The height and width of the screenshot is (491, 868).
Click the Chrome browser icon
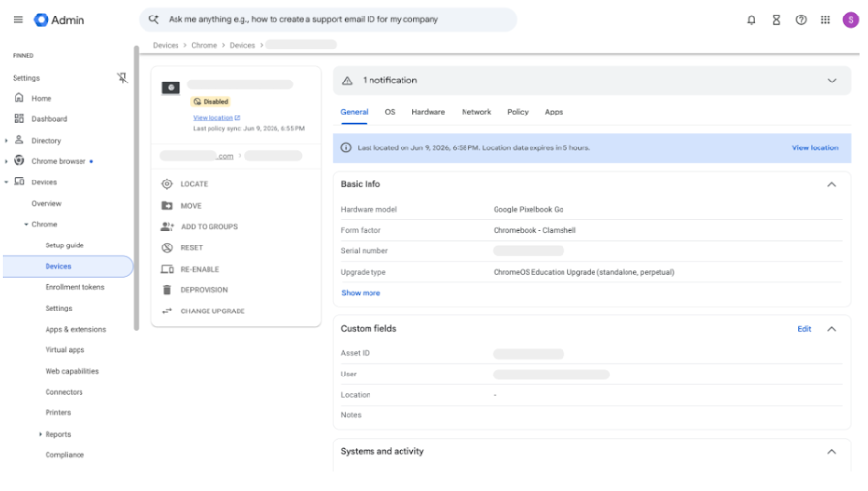(19, 161)
